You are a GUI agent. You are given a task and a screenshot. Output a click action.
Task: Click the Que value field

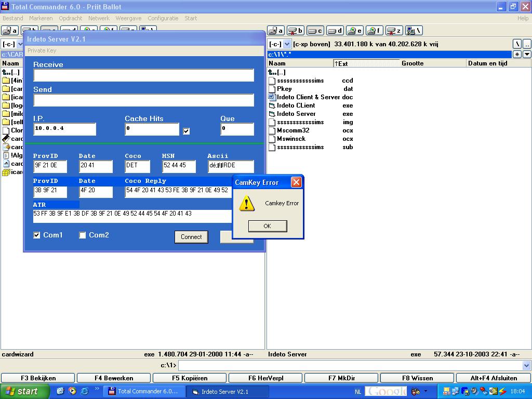237,129
